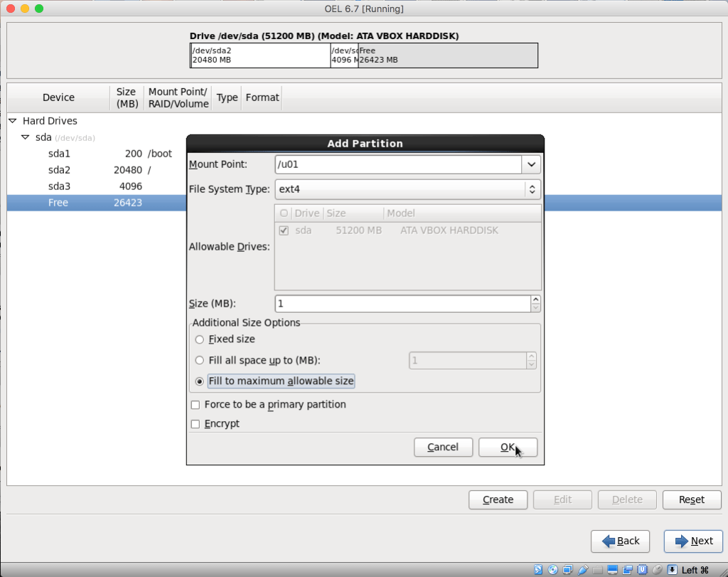The height and width of the screenshot is (577, 728).
Task: Cancel the Add Partition dialog
Action: coord(443,448)
